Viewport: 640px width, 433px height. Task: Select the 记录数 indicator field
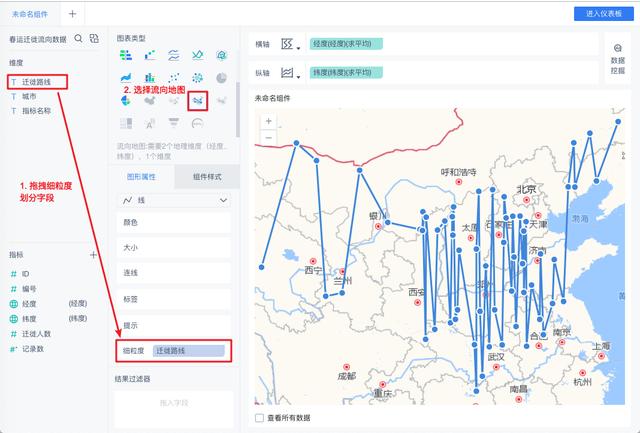pos(33,349)
